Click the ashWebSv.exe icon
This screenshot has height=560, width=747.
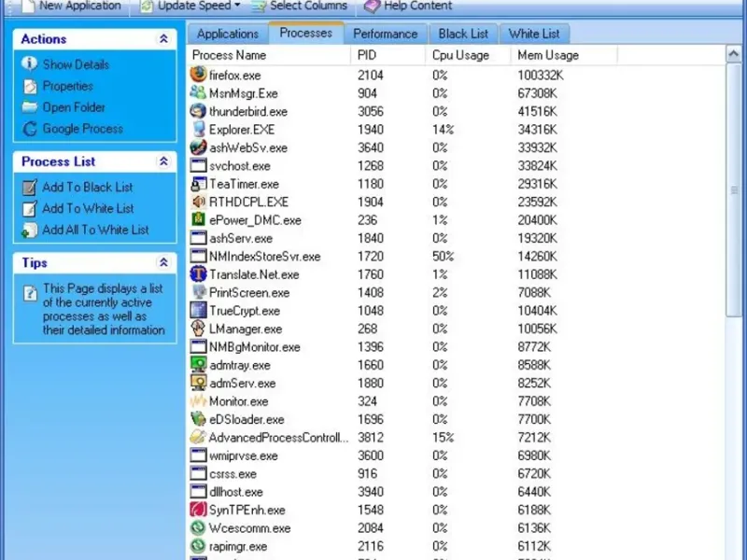point(198,147)
